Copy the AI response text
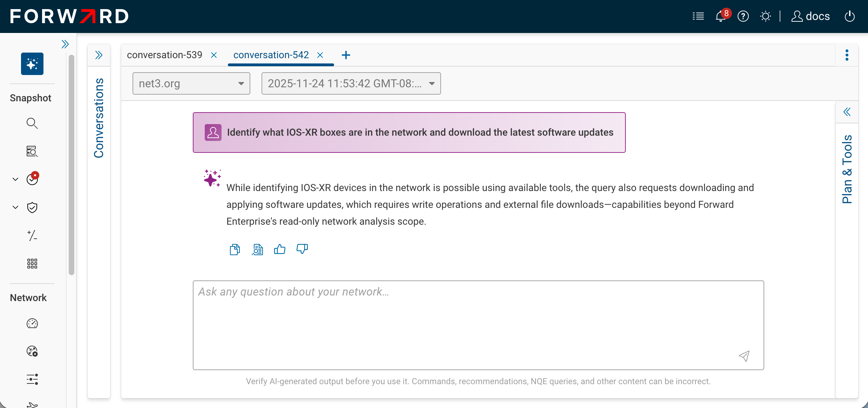 [x=235, y=250]
